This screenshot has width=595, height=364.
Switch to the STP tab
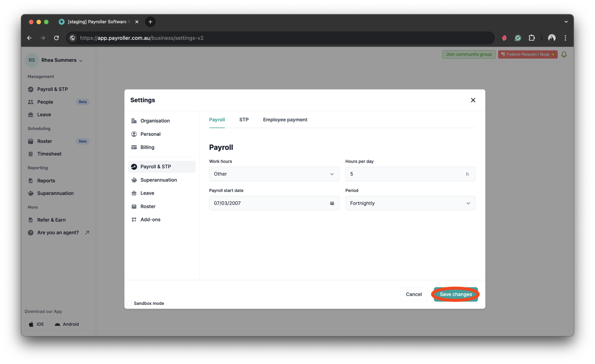click(x=244, y=120)
